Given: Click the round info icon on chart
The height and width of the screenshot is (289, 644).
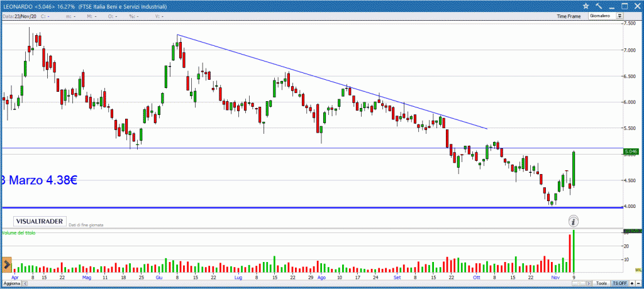Looking at the screenshot, I should 574,222.
